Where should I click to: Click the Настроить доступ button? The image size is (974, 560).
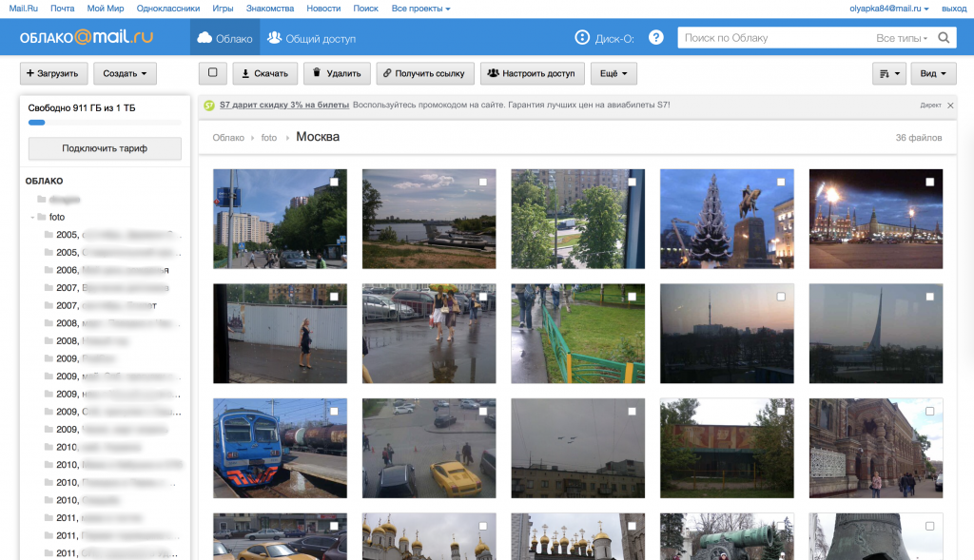click(533, 73)
